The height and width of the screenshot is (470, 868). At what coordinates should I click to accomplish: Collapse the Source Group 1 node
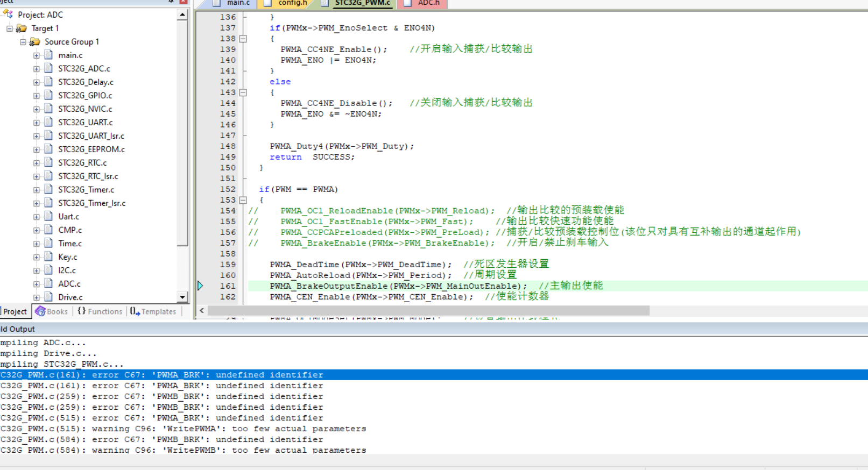(x=23, y=41)
